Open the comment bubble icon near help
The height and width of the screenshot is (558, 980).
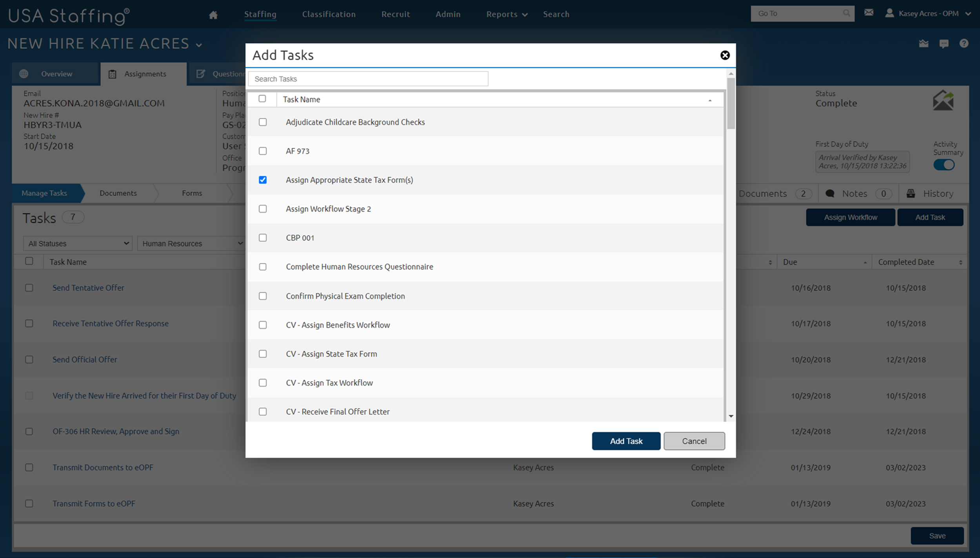pos(944,44)
